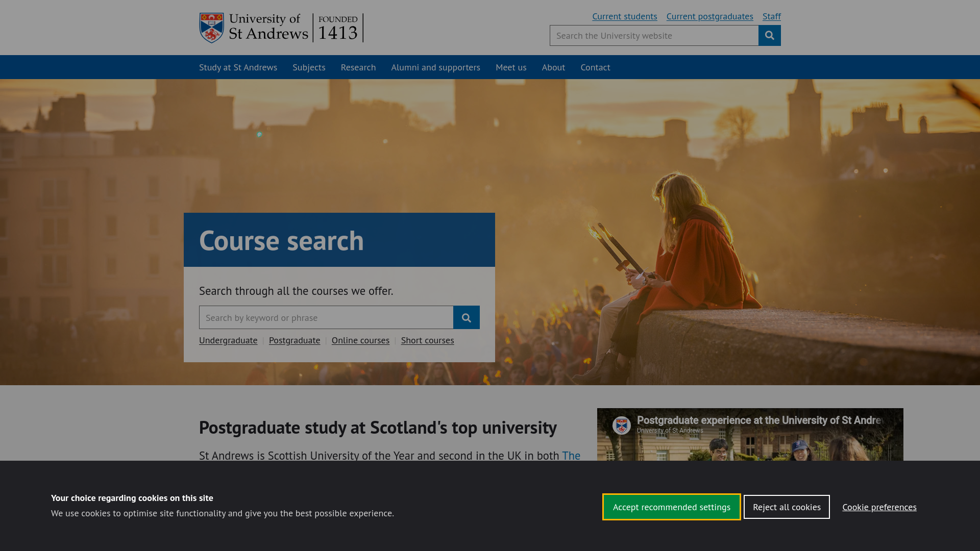Viewport: 980px width, 551px height.
Task: Open Alumni and supporters menu item
Action: pyautogui.click(x=435, y=67)
